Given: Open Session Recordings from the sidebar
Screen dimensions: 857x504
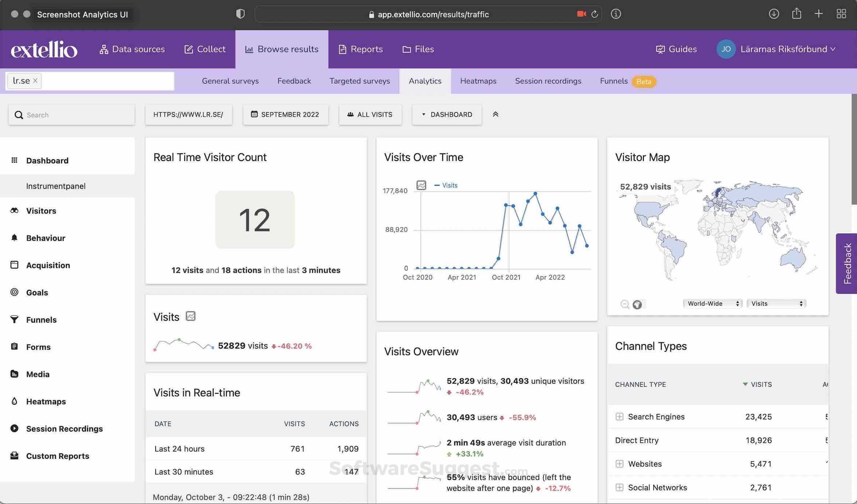Looking at the screenshot, I should [x=15, y=429].
